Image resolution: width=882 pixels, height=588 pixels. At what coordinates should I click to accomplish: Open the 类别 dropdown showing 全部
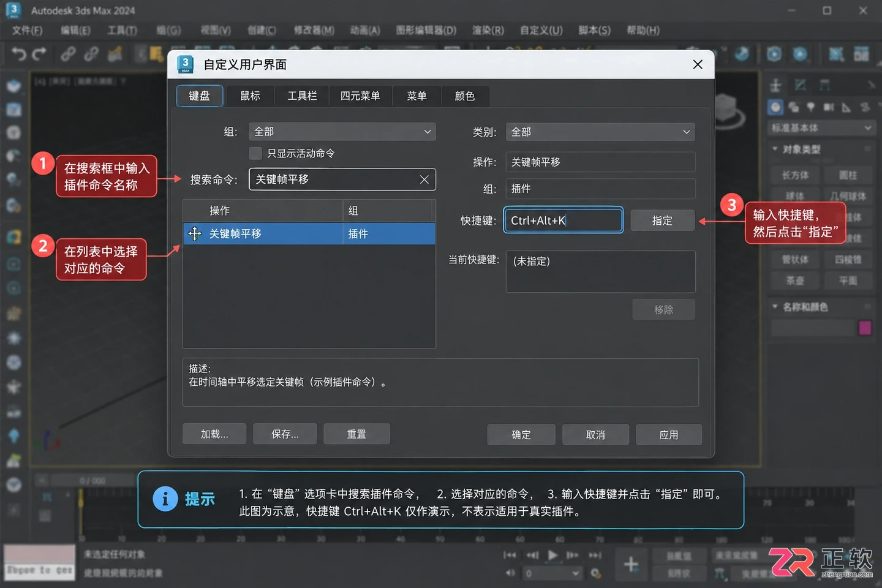tap(601, 132)
